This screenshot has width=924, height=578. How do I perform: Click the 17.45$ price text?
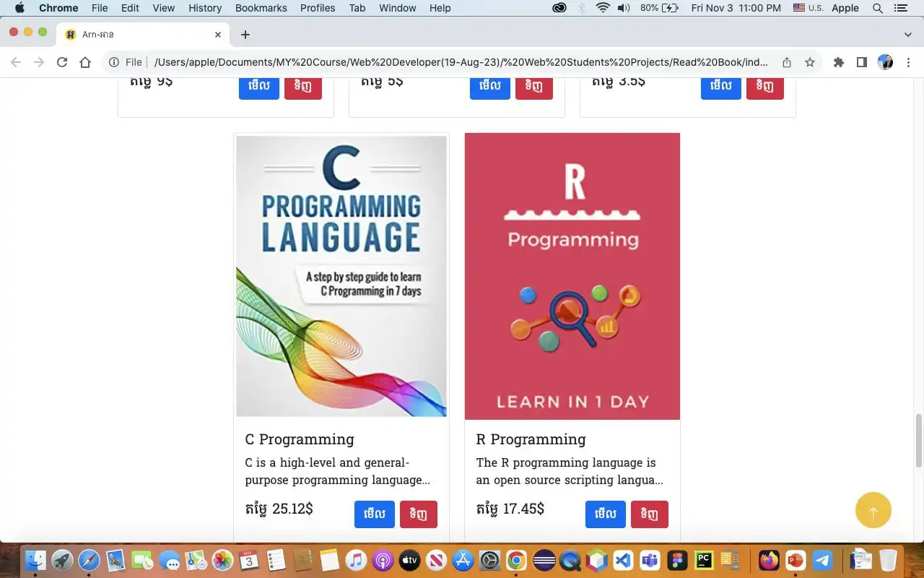click(x=510, y=509)
